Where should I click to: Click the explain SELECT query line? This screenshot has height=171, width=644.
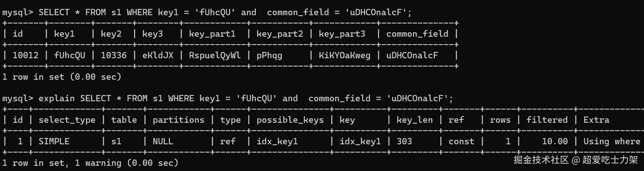tap(227, 98)
